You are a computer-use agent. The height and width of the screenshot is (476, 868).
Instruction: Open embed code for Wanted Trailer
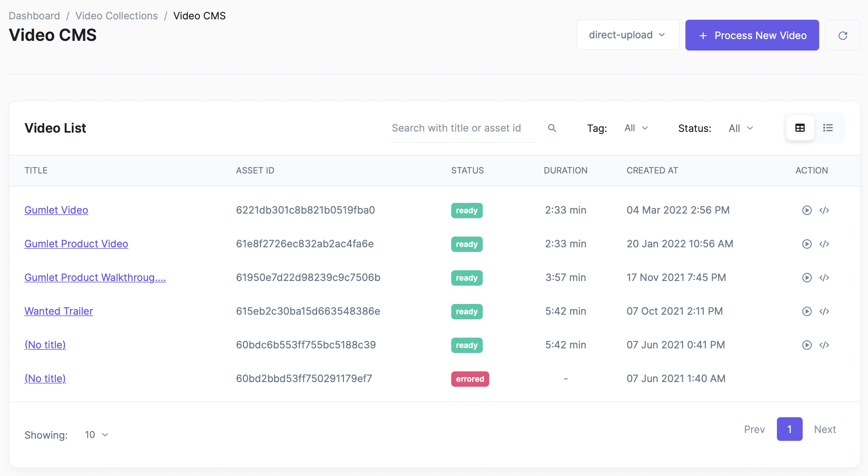(824, 311)
